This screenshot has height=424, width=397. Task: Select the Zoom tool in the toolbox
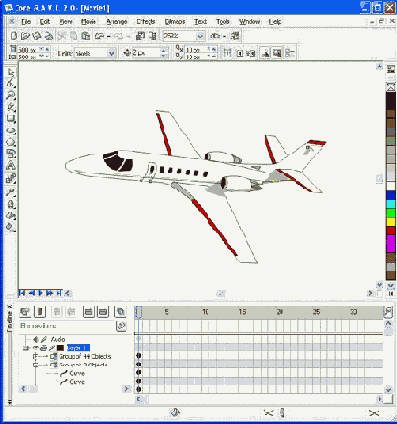(x=11, y=95)
